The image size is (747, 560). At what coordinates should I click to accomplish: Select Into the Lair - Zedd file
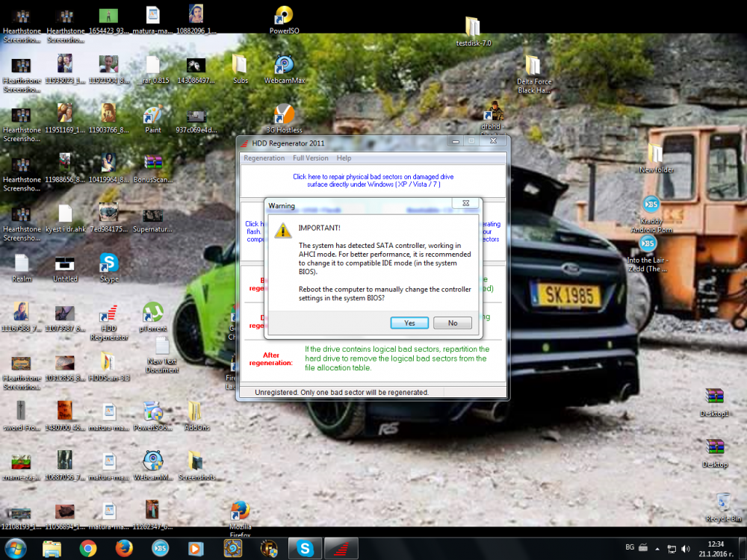pos(648,255)
